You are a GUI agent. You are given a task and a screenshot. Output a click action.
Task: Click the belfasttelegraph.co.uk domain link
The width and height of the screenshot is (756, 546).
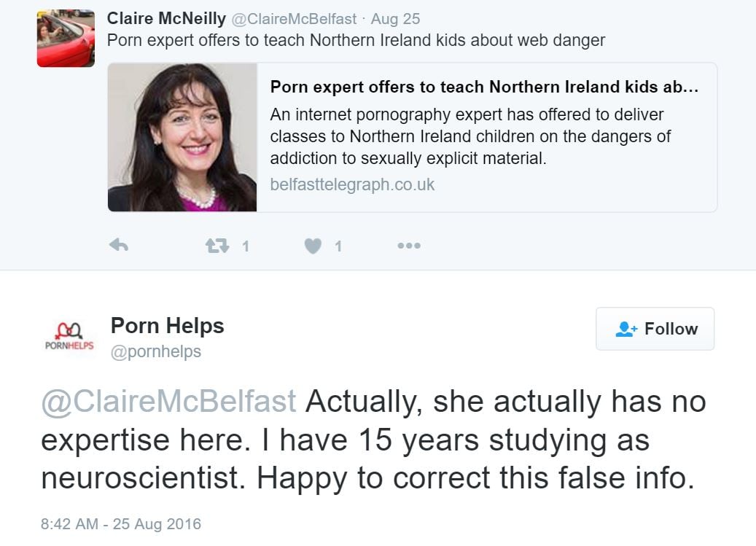coord(352,184)
